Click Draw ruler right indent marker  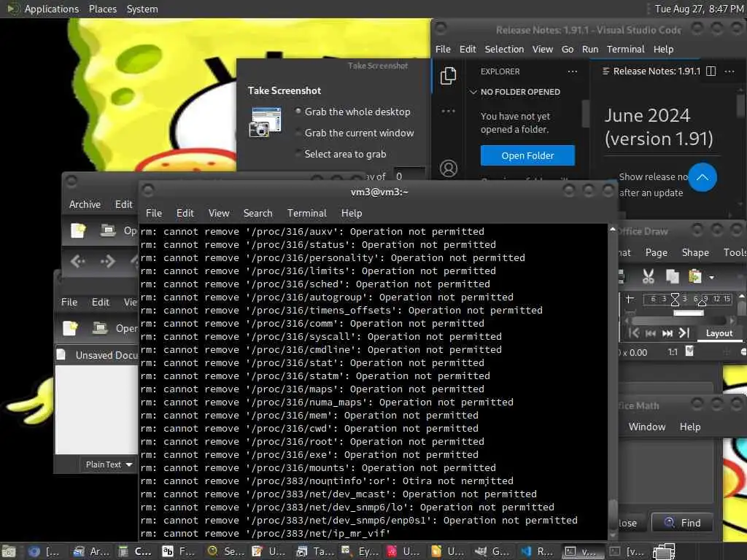pyautogui.click(x=701, y=302)
